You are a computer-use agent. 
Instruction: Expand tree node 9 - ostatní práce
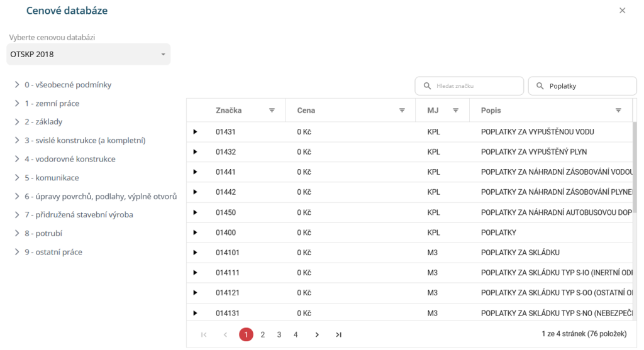(x=17, y=252)
